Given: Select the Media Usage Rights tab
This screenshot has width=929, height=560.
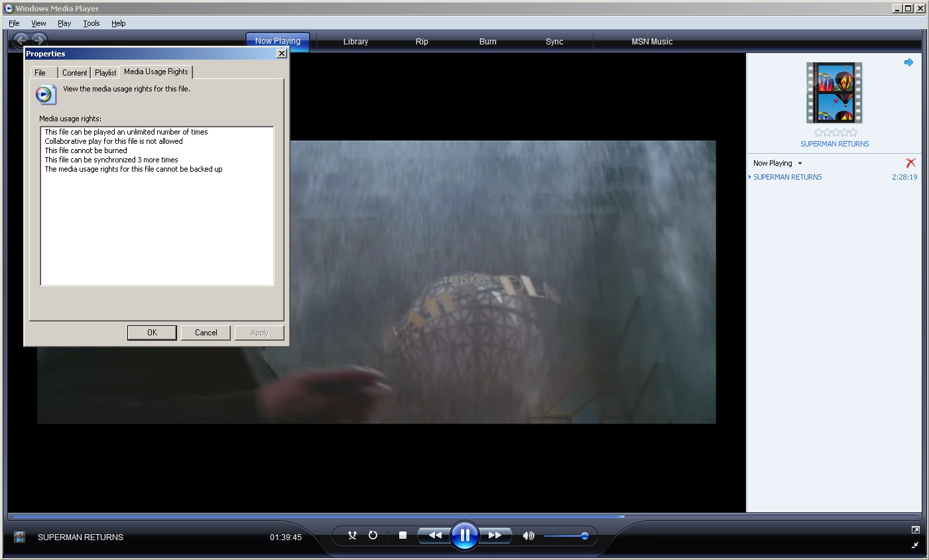Looking at the screenshot, I should (156, 72).
